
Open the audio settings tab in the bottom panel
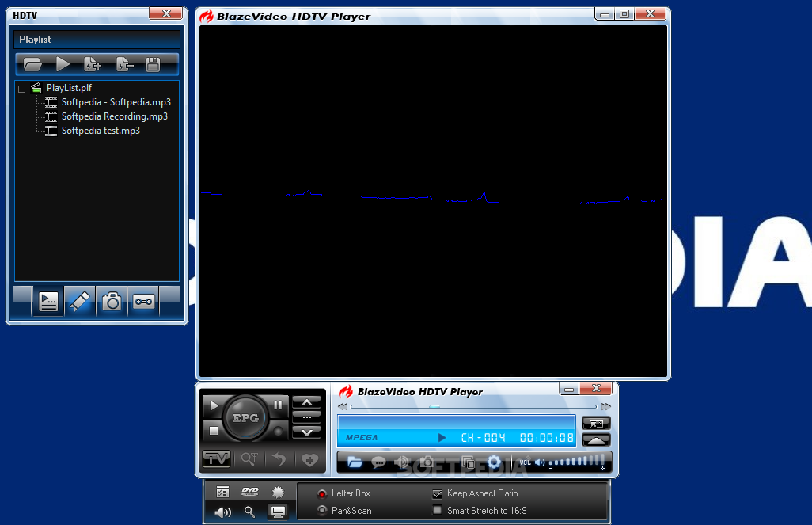click(x=222, y=512)
